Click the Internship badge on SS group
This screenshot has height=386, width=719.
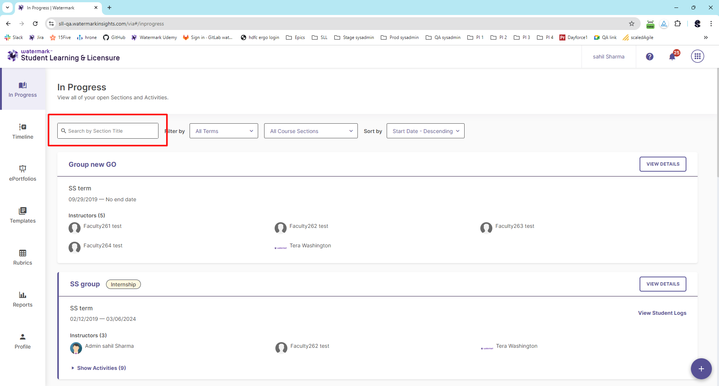pyautogui.click(x=123, y=284)
